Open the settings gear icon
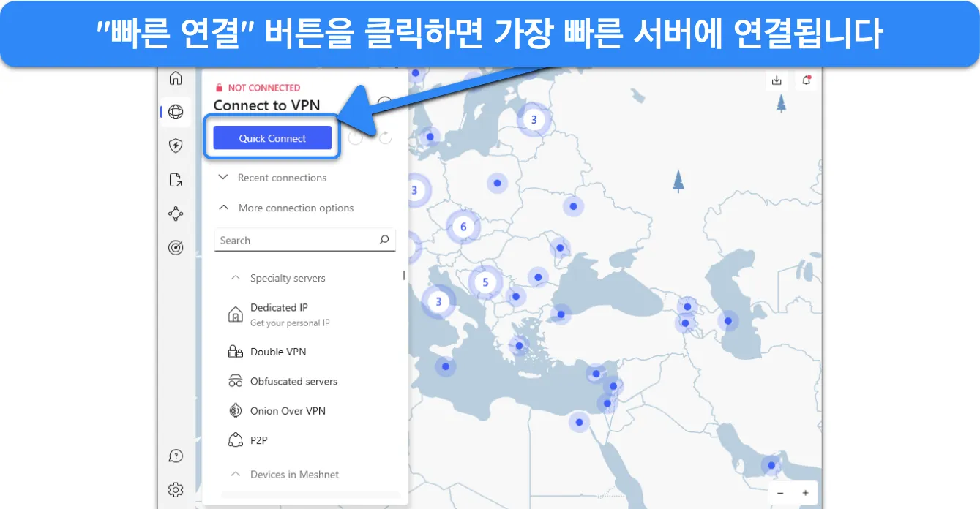 176,490
